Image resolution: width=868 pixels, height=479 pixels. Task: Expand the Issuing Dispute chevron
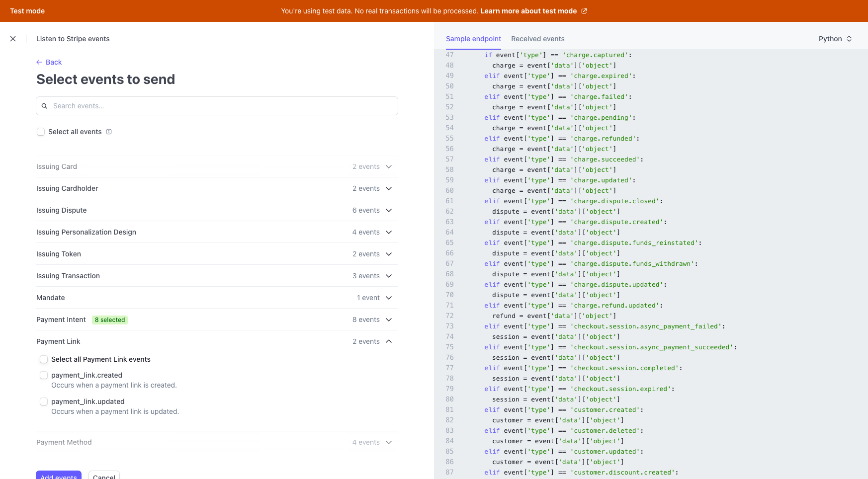point(389,210)
